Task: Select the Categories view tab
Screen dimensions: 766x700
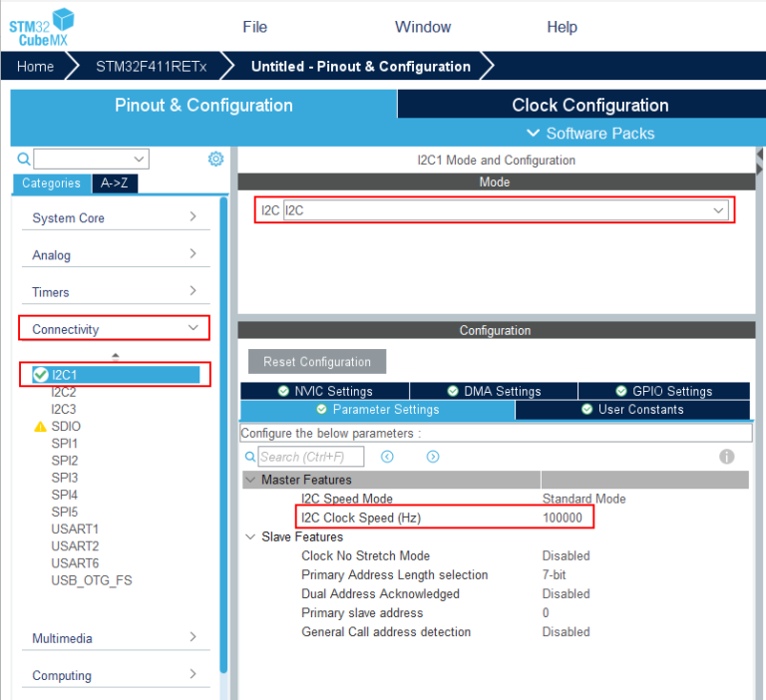Action: coord(51,183)
